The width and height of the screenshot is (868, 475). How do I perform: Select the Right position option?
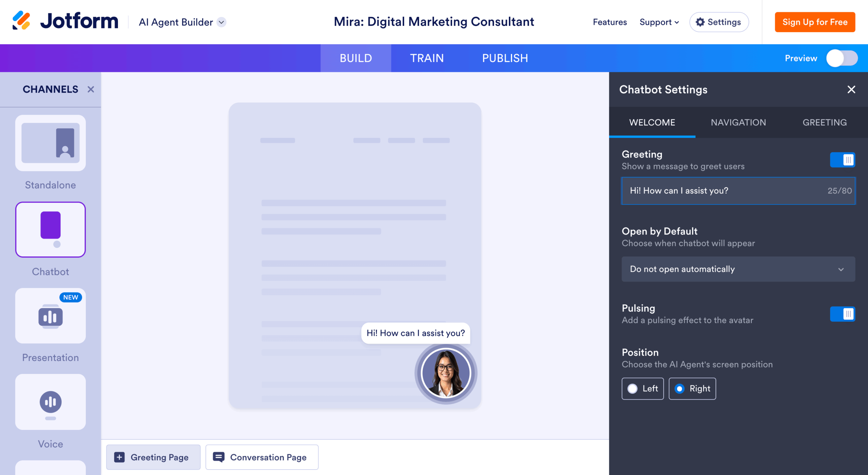point(692,388)
